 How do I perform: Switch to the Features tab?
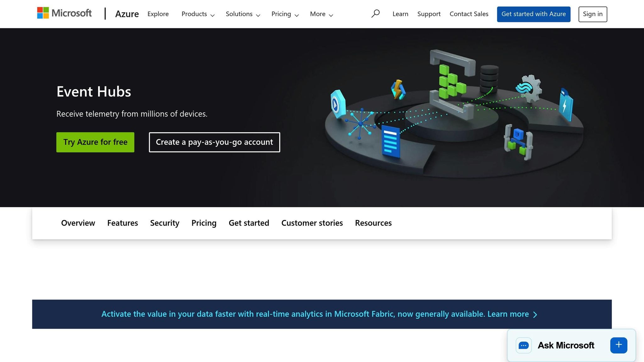pyautogui.click(x=122, y=223)
